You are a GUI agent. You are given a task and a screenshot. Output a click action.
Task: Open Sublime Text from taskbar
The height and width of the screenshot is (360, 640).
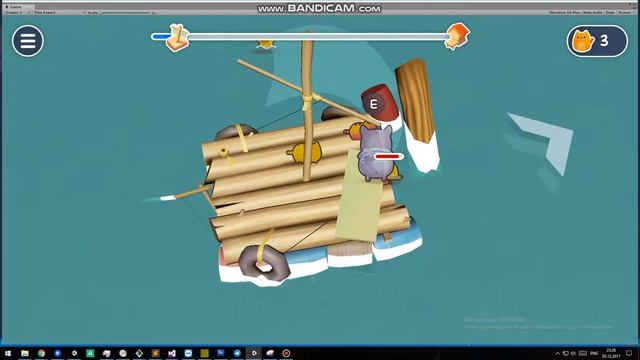coord(156,353)
